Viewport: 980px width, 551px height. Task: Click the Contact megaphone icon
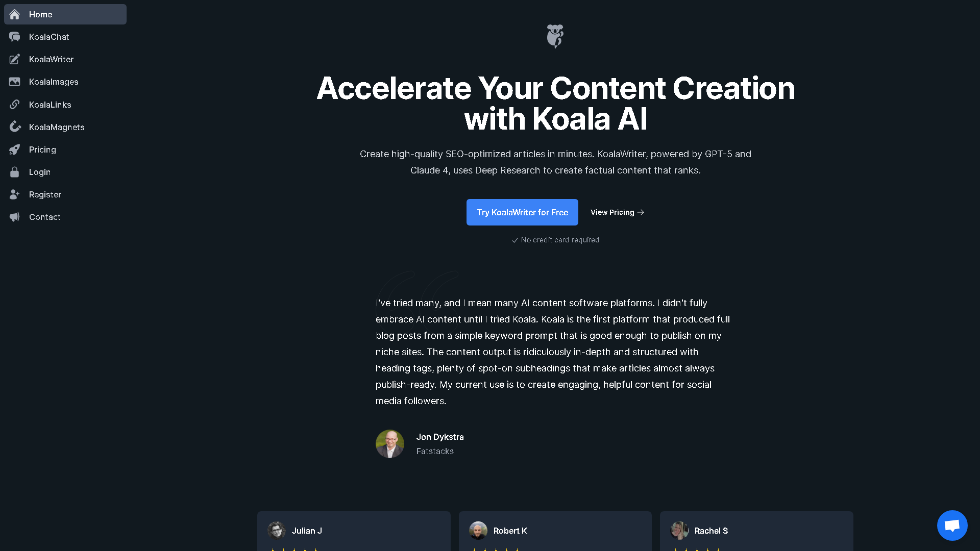click(14, 217)
